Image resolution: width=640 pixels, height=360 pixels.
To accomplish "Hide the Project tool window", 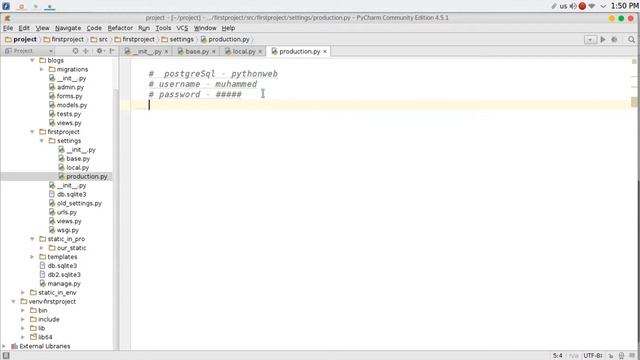I will pyautogui.click(x=112, y=51).
